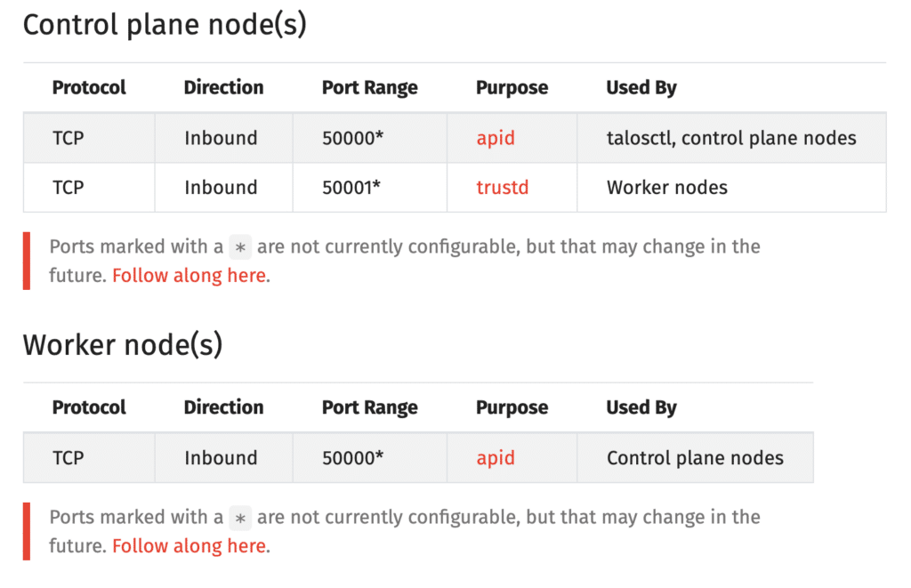Click the 'Control plane nodes' cell in Worker table
Viewport: 911px width, 588px height.
(695, 458)
